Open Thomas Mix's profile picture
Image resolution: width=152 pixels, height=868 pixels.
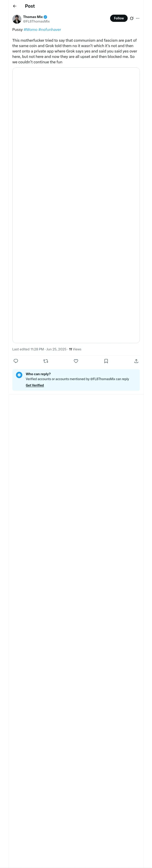pyautogui.click(x=17, y=19)
